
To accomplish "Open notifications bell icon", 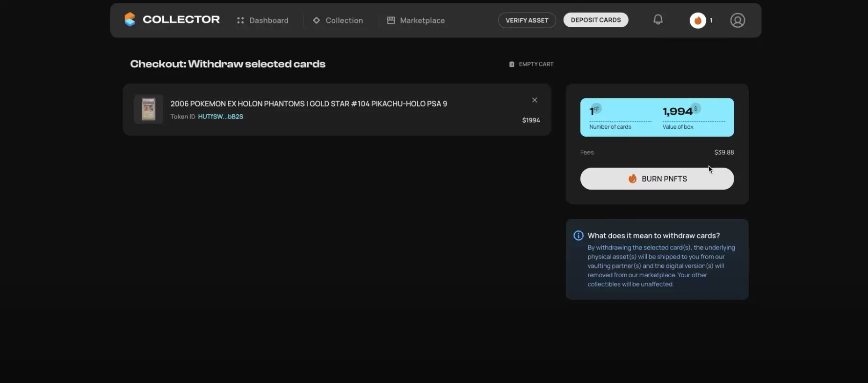I will pos(658,20).
